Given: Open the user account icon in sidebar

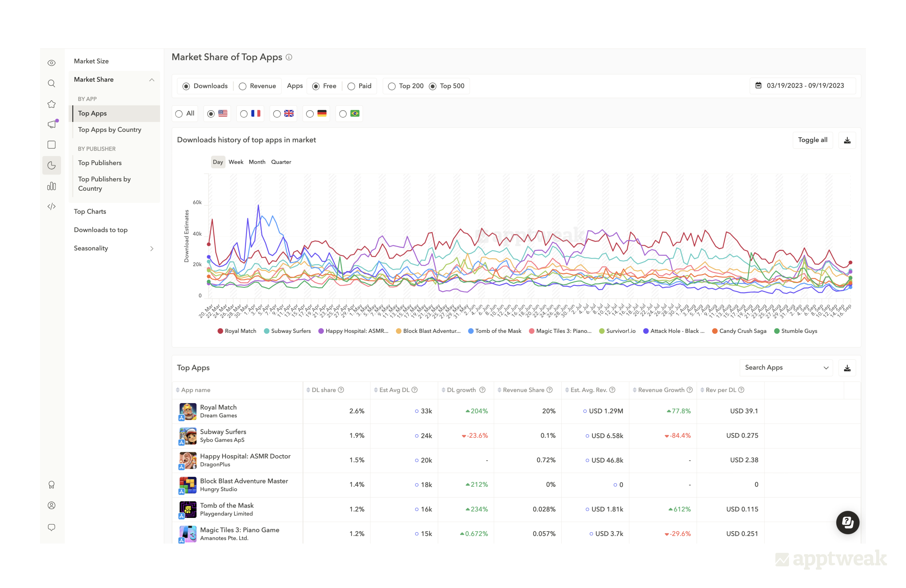Looking at the screenshot, I should (51, 505).
